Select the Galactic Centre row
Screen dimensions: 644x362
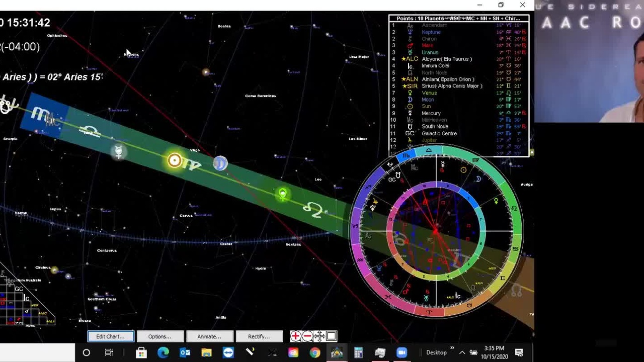[x=458, y=134]
